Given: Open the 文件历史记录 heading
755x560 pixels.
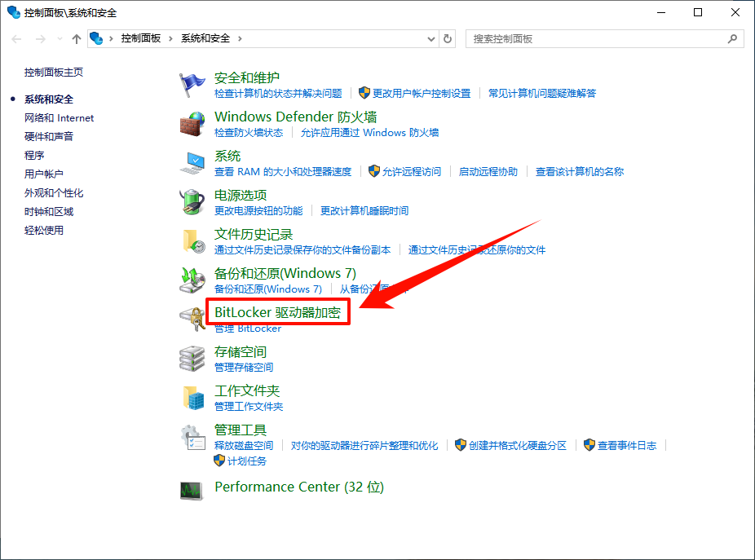Looking at the screenshot, I should (x=254, y=235).
